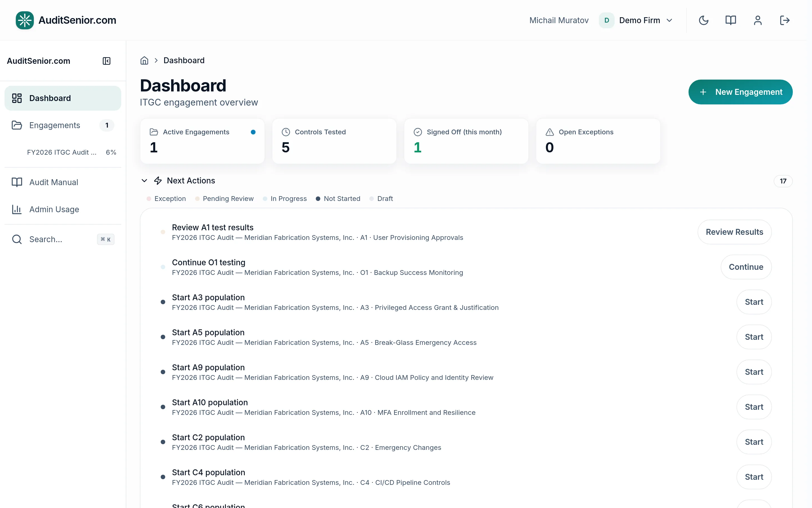Image resolution: width=812 pixels, height=508 pixels.
Task: Open the Open Exceptions card
Action: (x=598, y=141)
